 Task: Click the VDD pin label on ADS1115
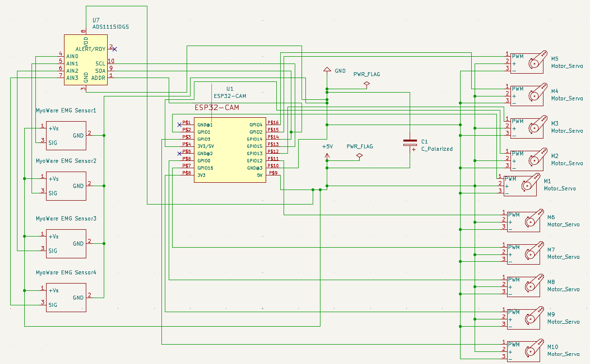coord(86,42)
